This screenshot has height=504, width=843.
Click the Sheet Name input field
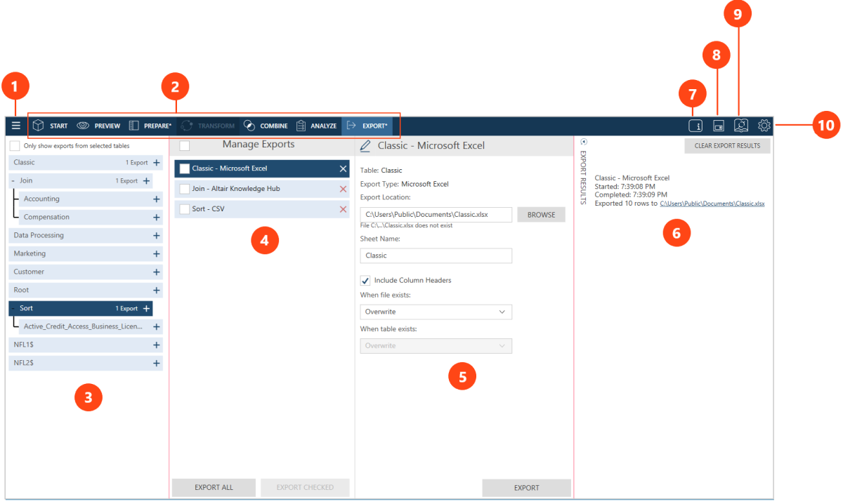tap(436, 256)
